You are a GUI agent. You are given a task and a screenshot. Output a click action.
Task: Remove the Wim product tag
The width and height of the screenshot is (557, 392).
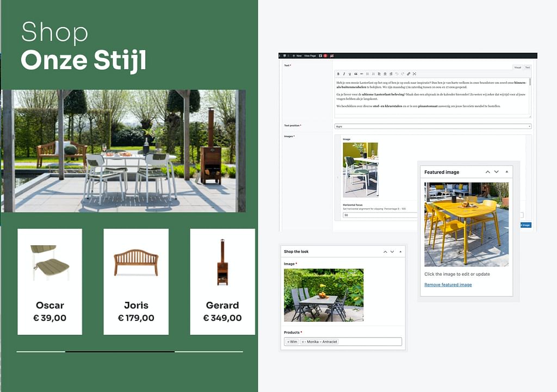(288, 342)
